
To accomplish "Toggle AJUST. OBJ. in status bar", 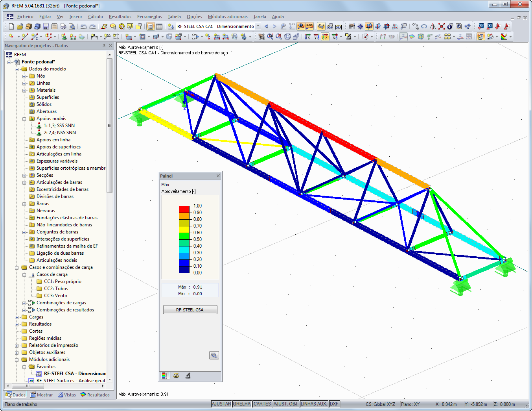I will pyautogui.click(x=286, y=404).
